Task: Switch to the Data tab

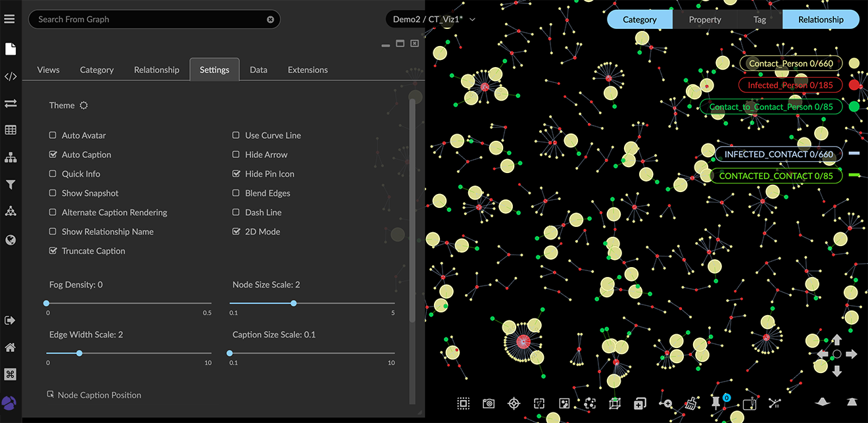Action: click(x=258, y=70)
